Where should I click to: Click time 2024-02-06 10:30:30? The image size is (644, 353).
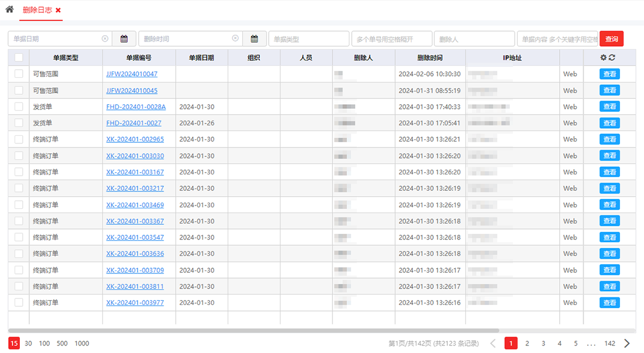pos(430,74)
